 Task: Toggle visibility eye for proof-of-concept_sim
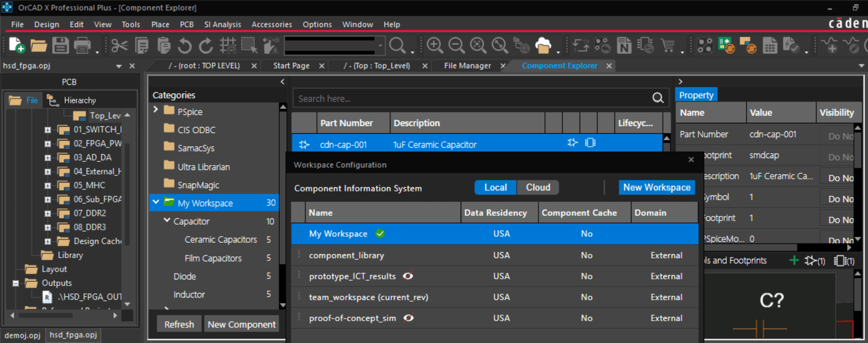(x=408, y=318)
